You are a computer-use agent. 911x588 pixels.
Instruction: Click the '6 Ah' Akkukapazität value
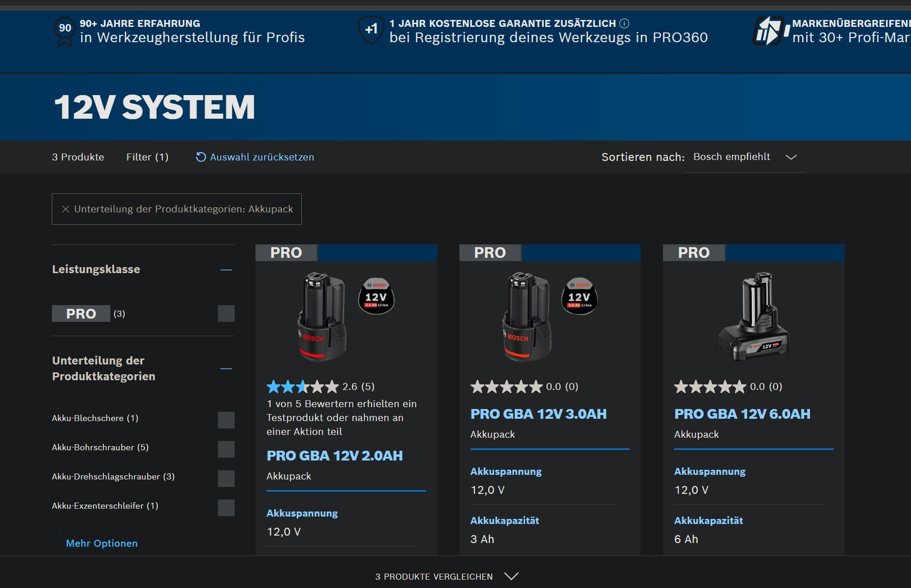tap(686, 539)
